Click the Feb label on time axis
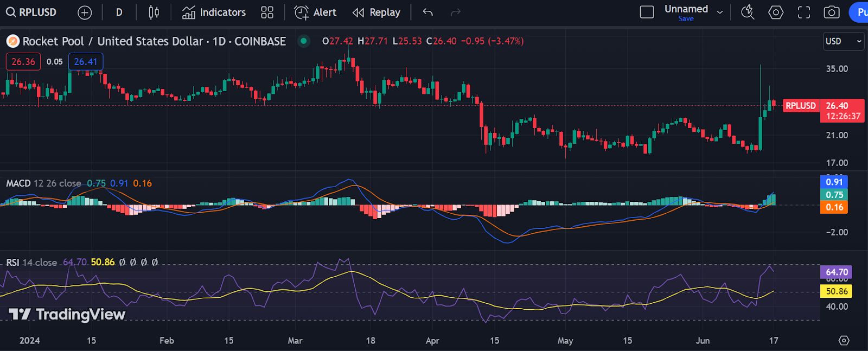The width and height of the screenshot is (868, 351). tap(167, 341)
